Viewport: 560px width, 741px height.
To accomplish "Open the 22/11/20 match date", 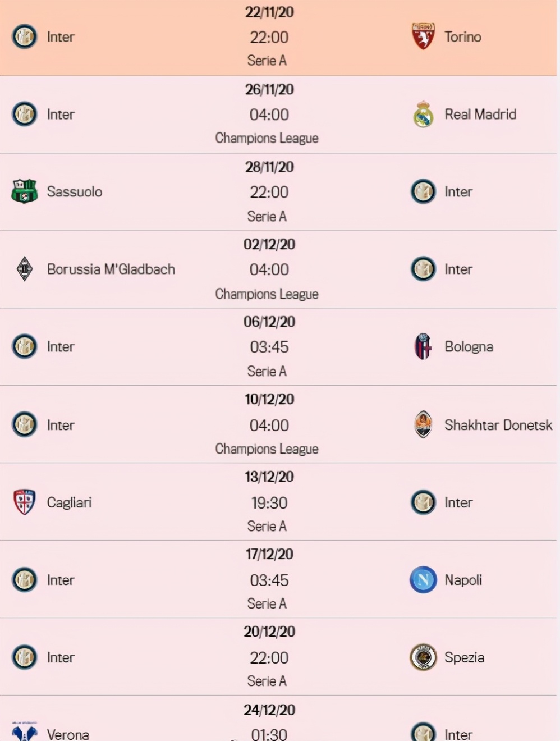I will (269, 12).
